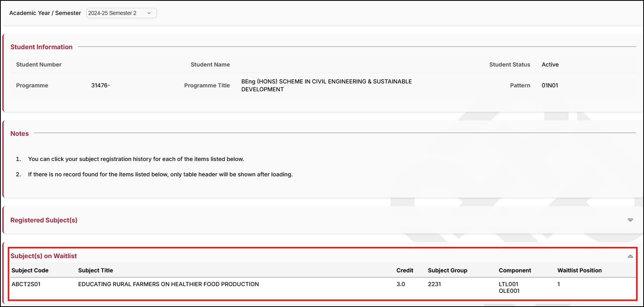Click the Component column header
The image size is (644, 307).
(x=515, y=270)
